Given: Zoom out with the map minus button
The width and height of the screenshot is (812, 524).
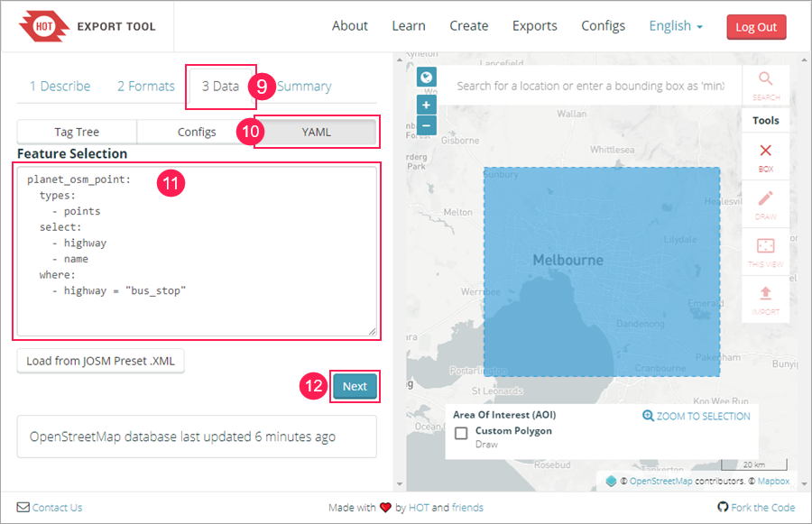Looking at the screenshot, I should 426,125.
